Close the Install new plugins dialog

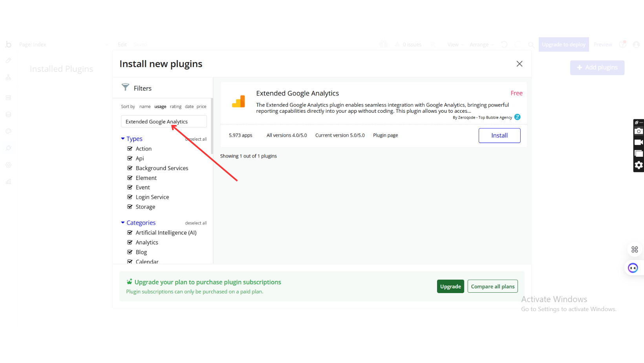(x=520, y=64)
